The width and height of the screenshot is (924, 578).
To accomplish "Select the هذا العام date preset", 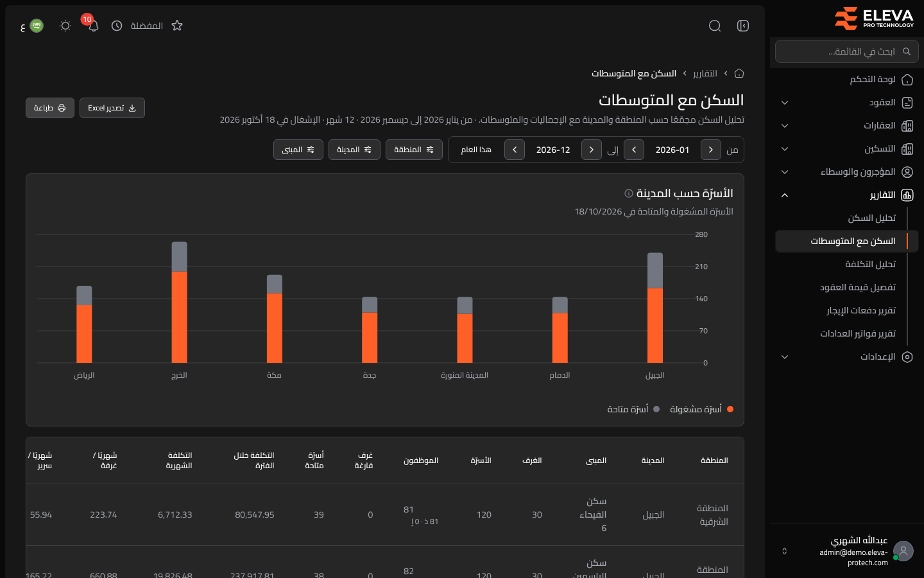I will 476,150.
